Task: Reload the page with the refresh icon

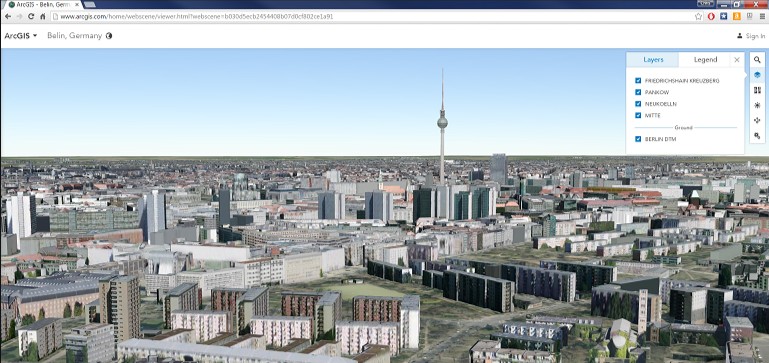Action: (31, 16)
